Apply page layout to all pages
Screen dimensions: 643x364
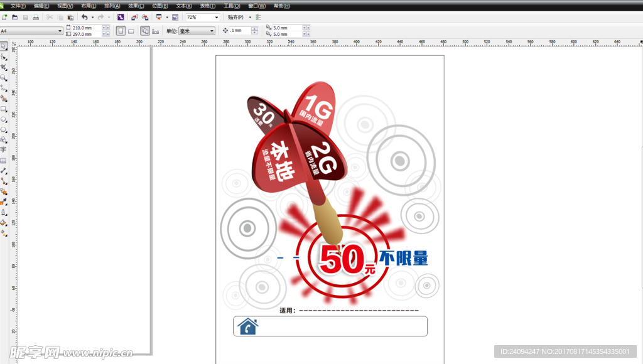click(145, 31)
